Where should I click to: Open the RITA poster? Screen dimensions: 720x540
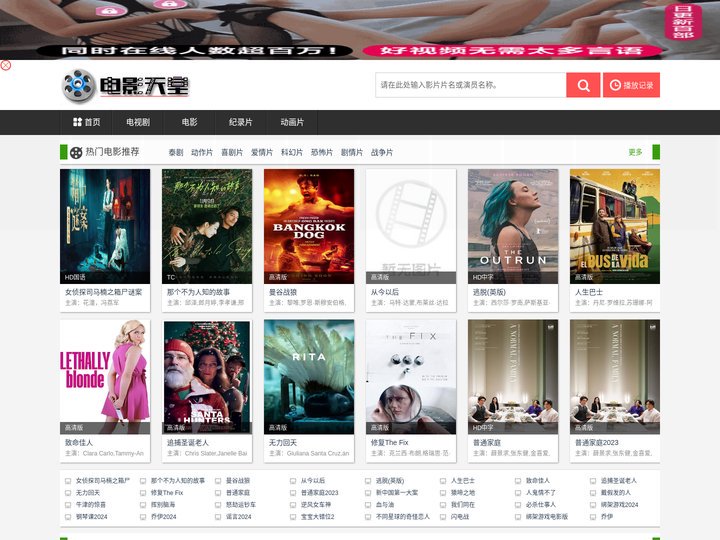[x=309, y=377]
